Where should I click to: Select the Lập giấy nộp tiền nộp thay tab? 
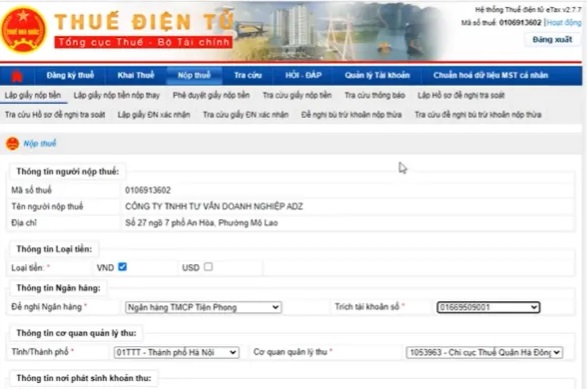click(x=117, y=95)
